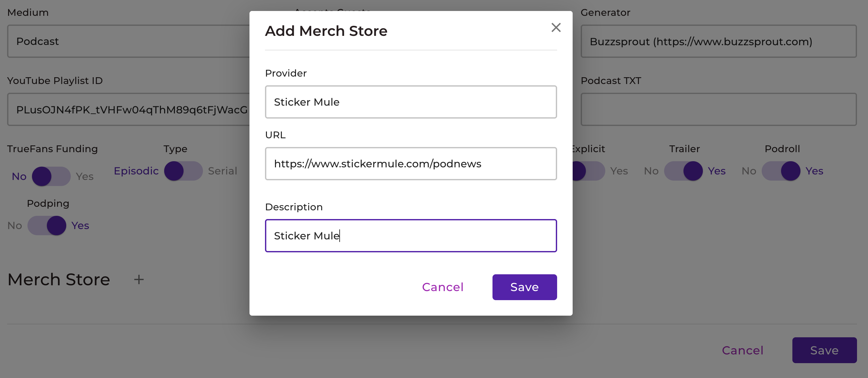
Task: Select the URL field containing stickermule.com
Action: tap(410, 164)
